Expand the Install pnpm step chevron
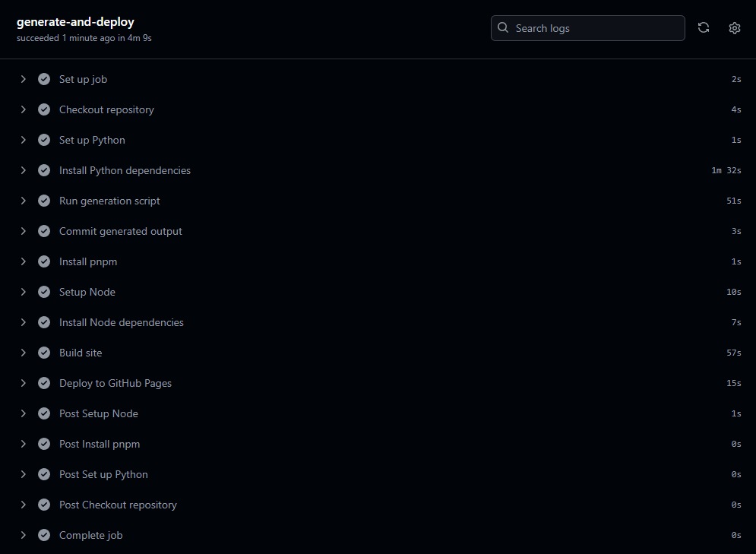Screen dimensions: 756x554 click(x=23, y=261)
